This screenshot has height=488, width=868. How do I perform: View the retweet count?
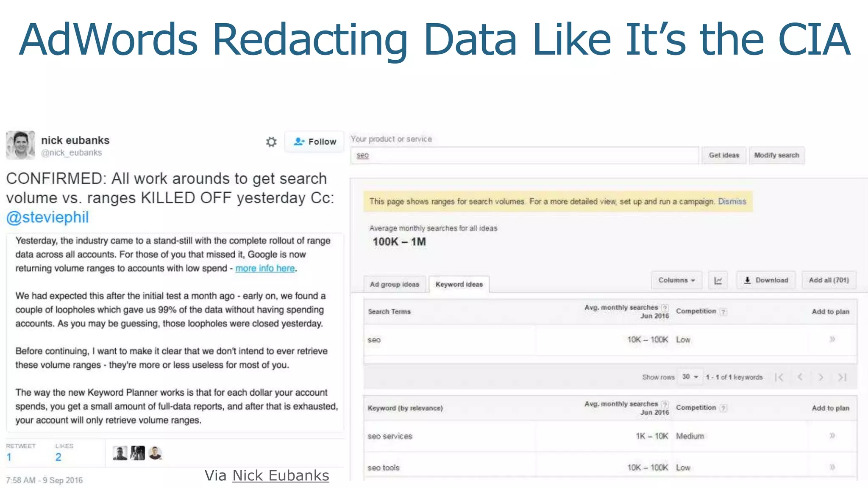point(9,457)
